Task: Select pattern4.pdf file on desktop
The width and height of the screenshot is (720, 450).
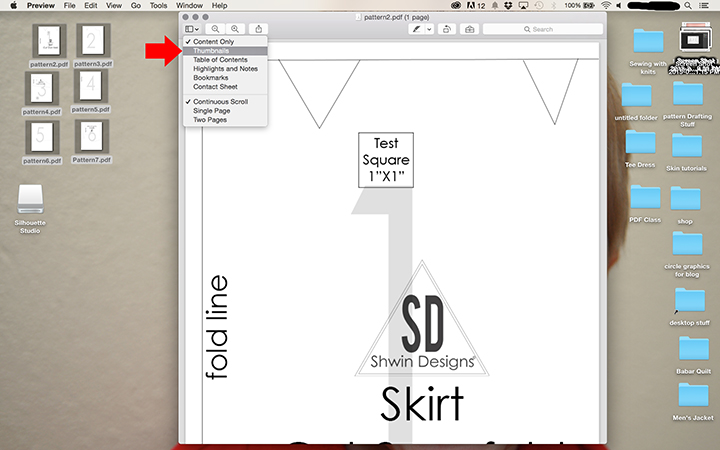Action: (x=42, y=93)
